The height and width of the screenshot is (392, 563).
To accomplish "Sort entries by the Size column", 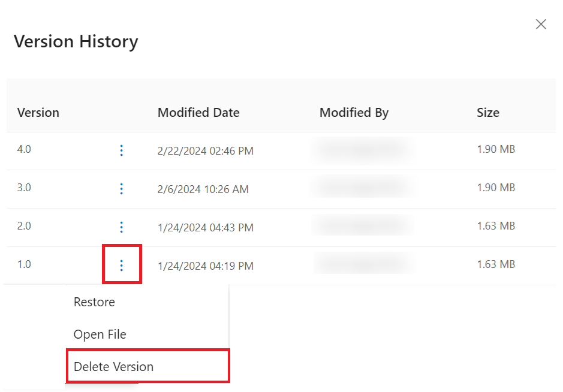I will tap(487, 113).
